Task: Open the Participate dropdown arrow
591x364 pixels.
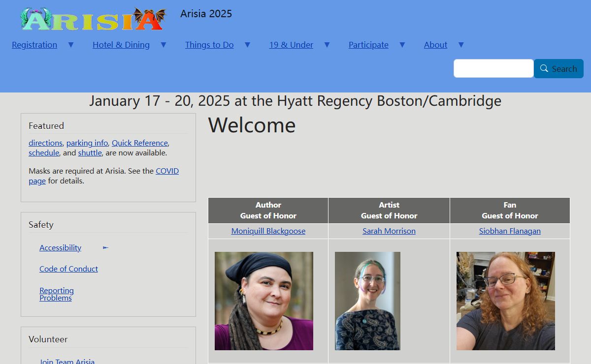Action: point(402,45)
